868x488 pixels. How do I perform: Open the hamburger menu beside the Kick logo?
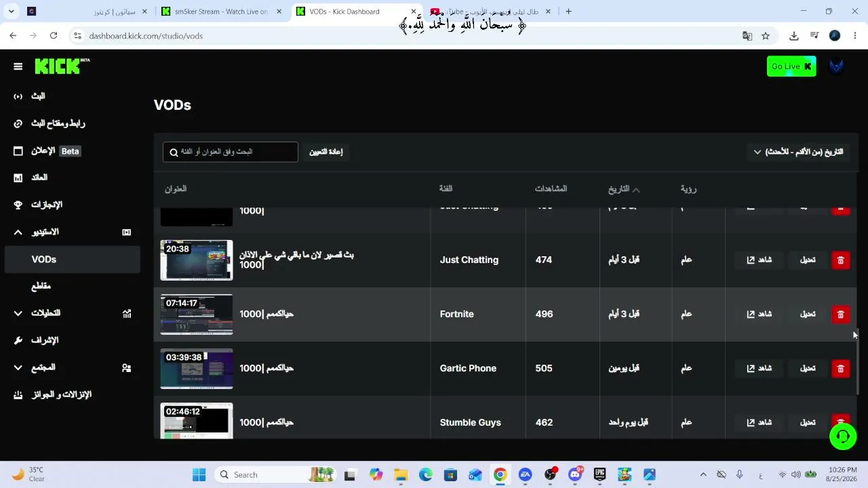click(x=18, y=66)
